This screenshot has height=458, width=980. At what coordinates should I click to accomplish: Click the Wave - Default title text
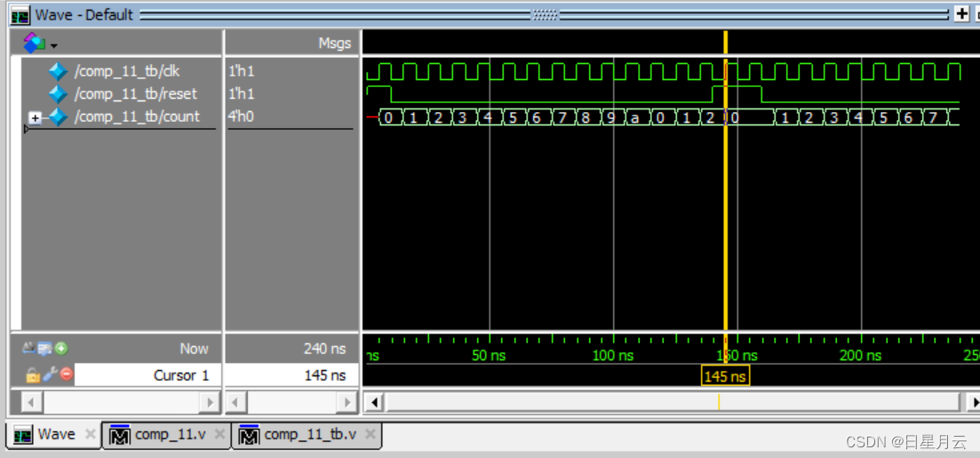click(84, 14)
